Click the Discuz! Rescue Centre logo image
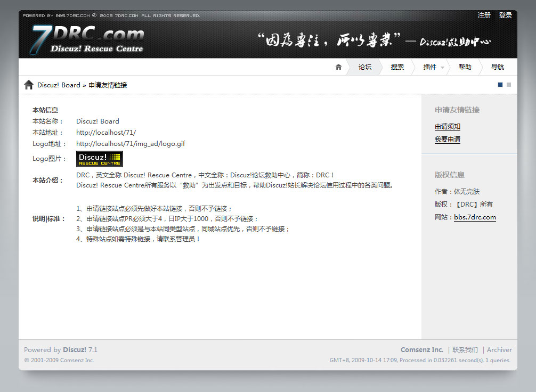The image size is (536, 392). [100, 159]
